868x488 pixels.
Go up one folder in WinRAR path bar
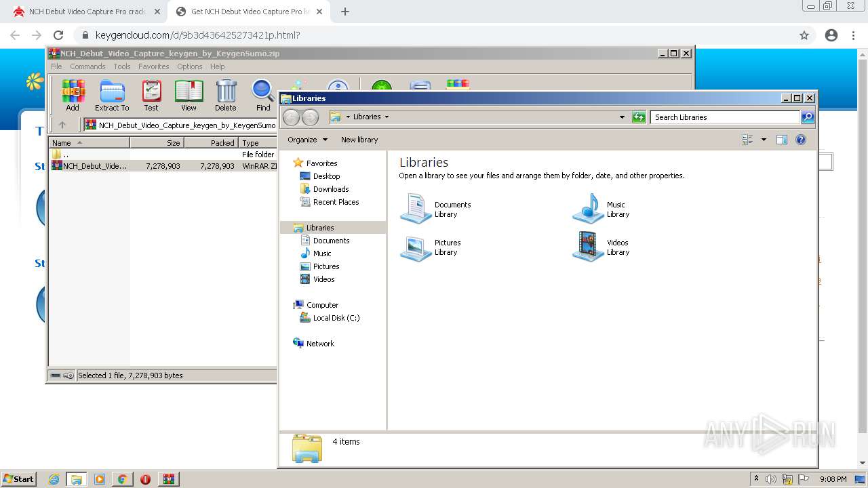62,125
